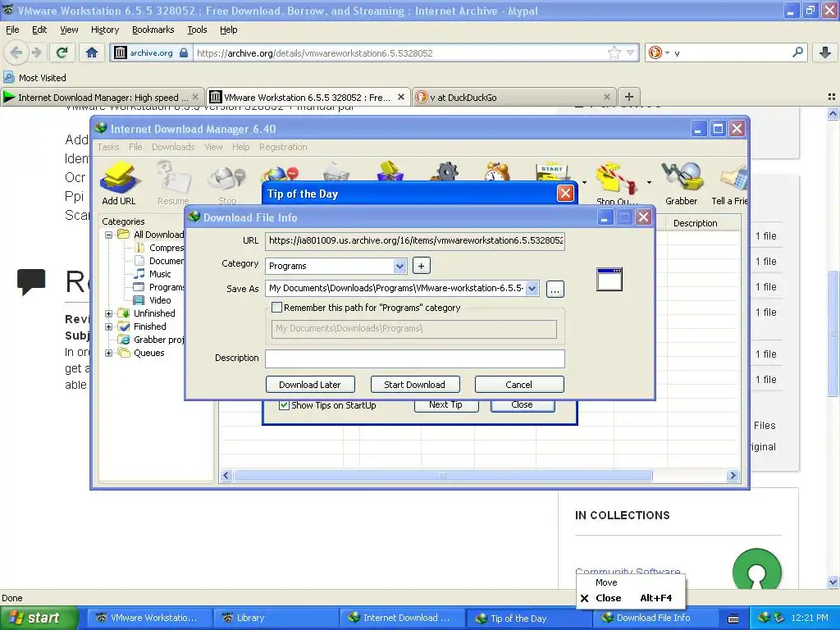Open the search engine selector dropdown arrow

(x=667, y=52)
